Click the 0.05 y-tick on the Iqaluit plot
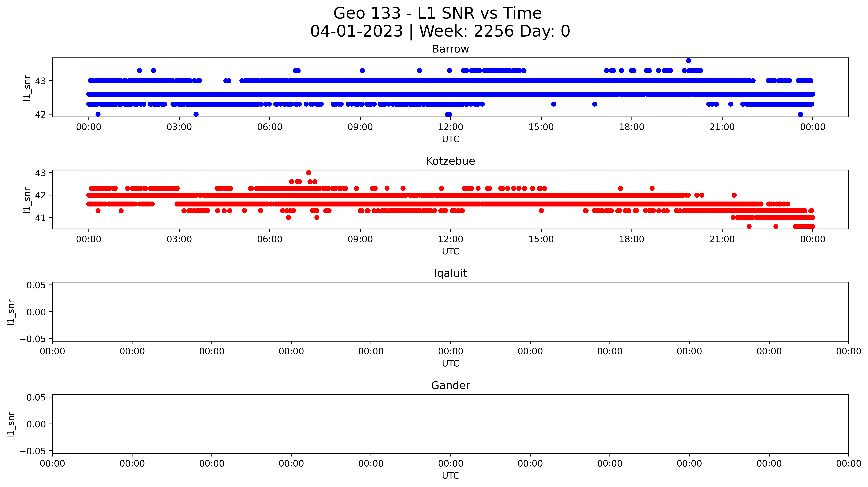The image size is (868, 487). point(36,285)
